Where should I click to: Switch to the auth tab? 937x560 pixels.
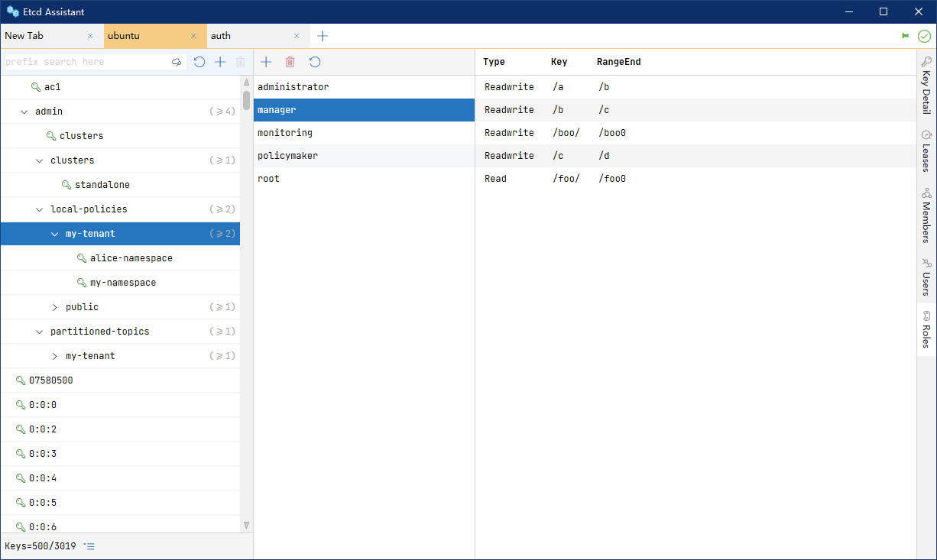click(x=221, y=36)
